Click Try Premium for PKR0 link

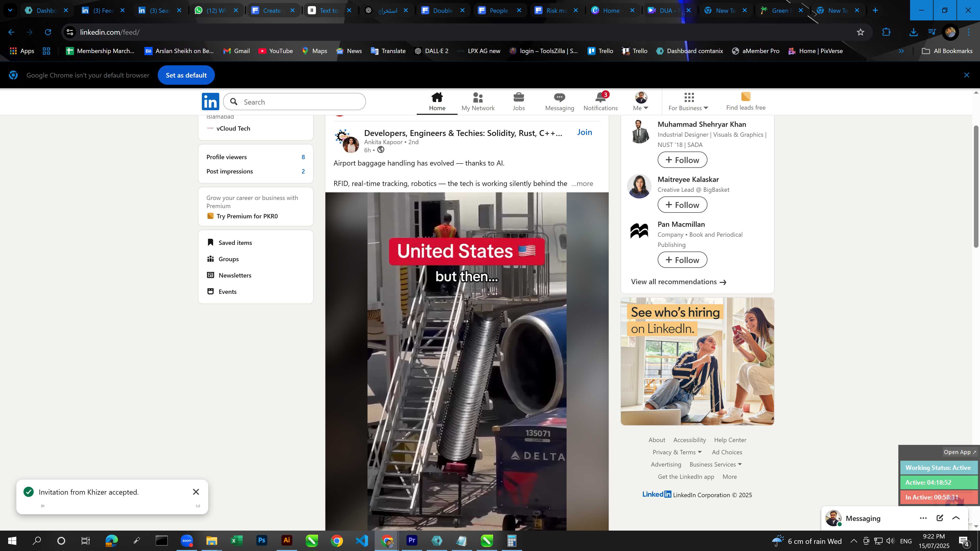[x=247, y=216]
